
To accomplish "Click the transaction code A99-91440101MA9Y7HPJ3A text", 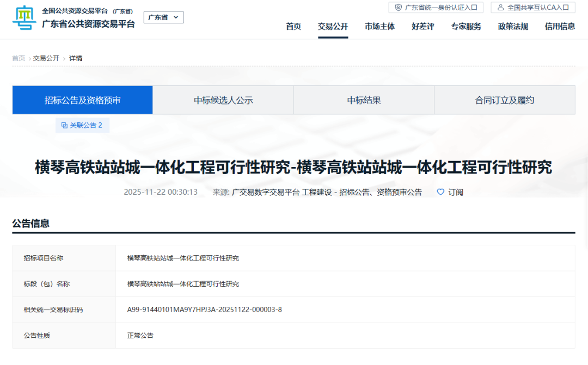I will coord(204,310).
